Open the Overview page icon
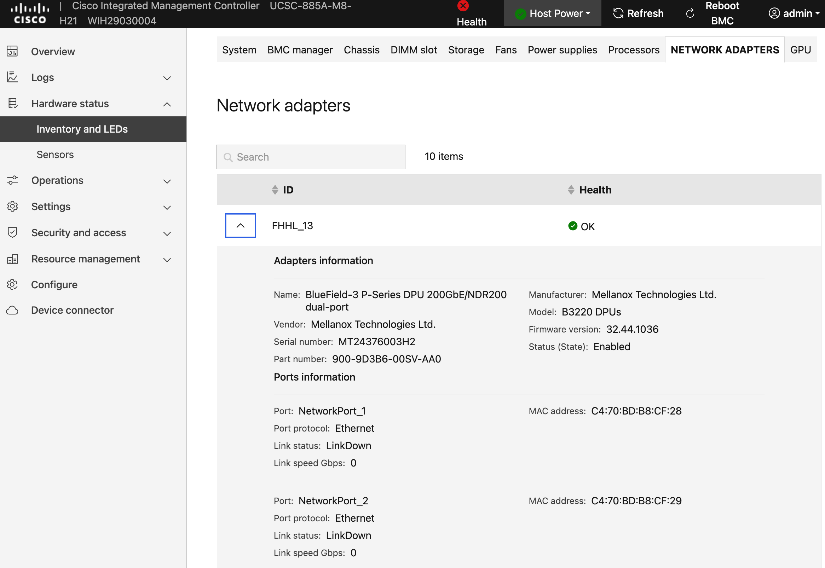This screenshot has width=825, height=568. (x=12, y=52)
